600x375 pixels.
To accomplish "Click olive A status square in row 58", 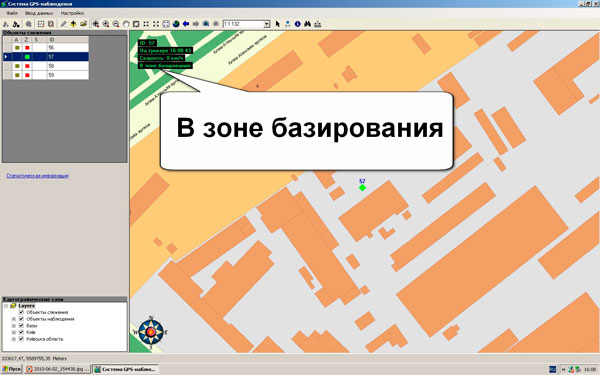I will tap(17, 66).
